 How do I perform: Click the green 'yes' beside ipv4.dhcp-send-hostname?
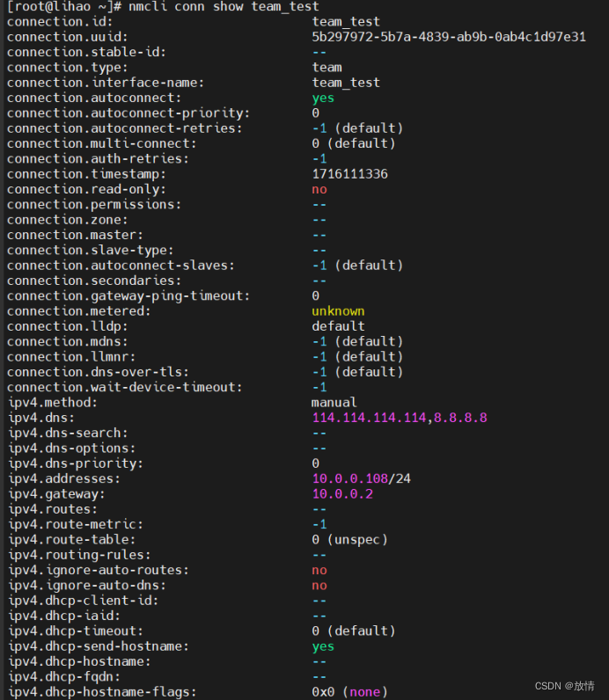[x=323, y=646]
